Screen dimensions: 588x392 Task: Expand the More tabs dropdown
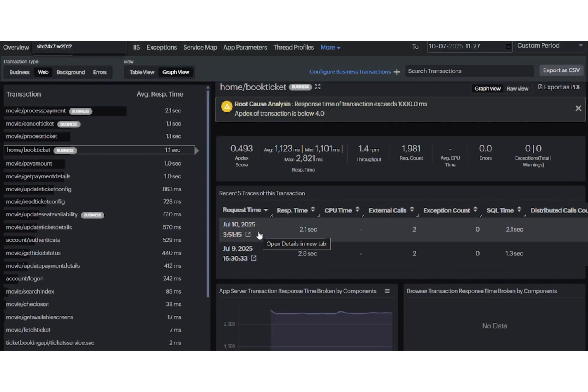coord(331,47)
